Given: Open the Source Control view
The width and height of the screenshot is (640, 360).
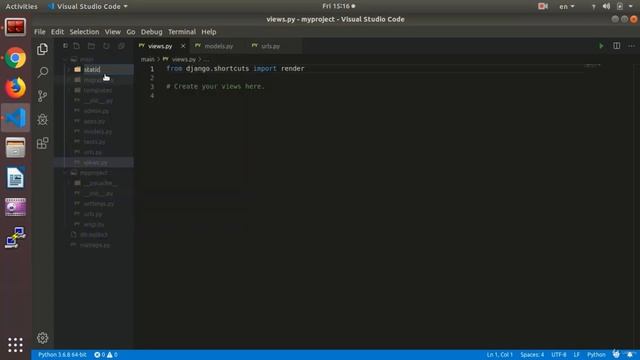Looking at the screenshot, I should [42, 96].
